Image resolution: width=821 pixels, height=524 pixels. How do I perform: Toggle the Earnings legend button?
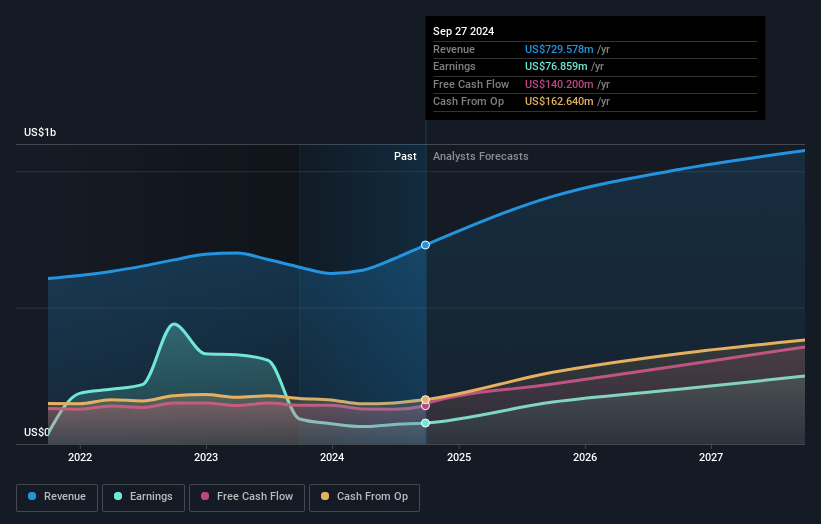click(143, 497)
